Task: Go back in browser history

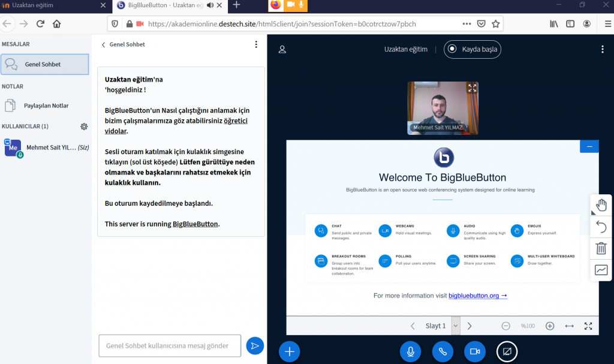Action: click(7, 24)
